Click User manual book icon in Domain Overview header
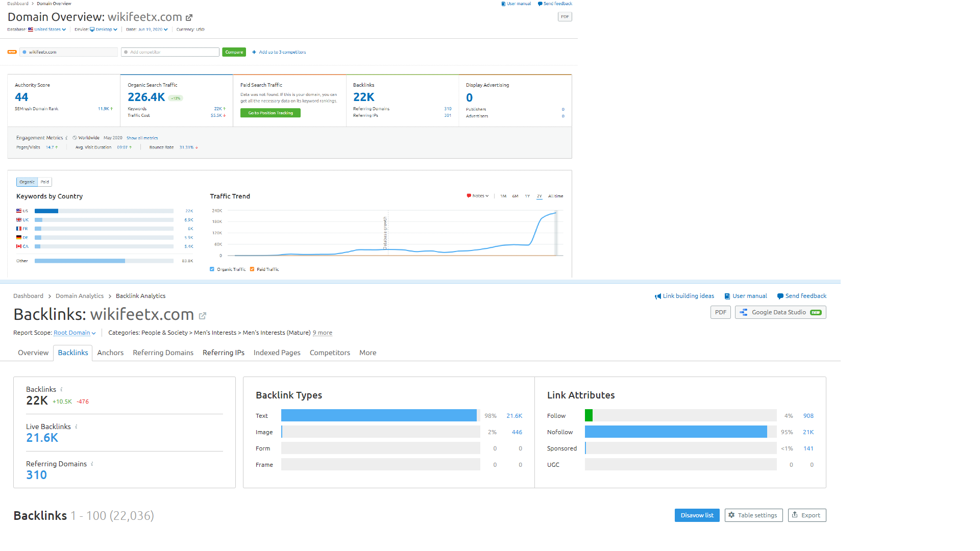 [x=503, y=4]
